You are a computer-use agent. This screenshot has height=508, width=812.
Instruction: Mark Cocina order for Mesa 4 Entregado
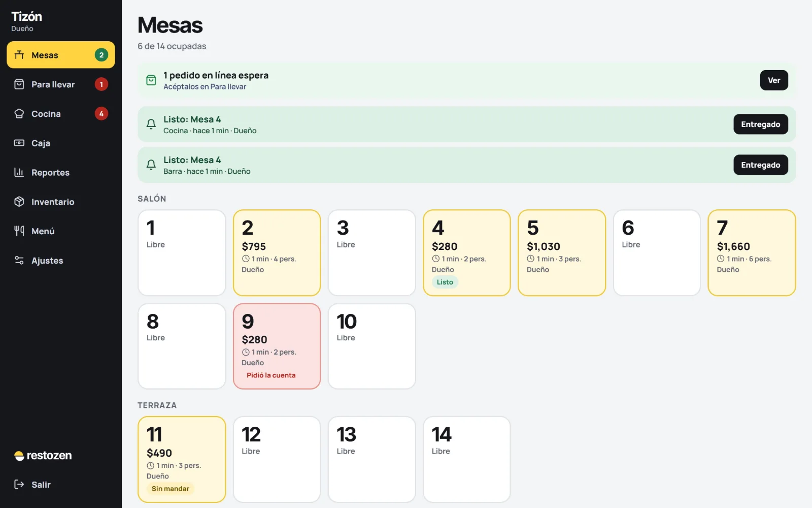click(x=761, y=124)
